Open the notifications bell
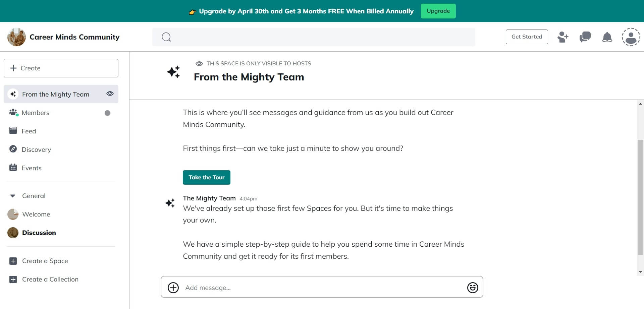This screenshot has height=309, width=644. tap(607, 37)
